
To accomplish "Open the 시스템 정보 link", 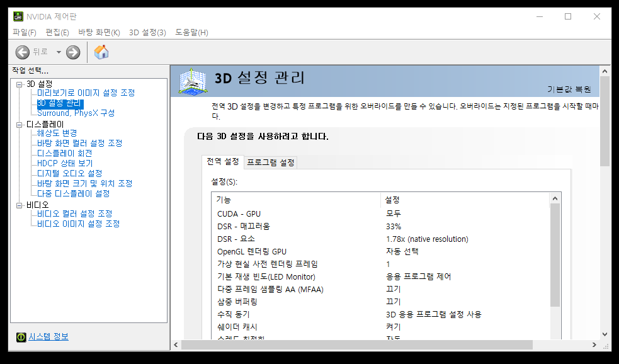I will [x=48, y=337].
